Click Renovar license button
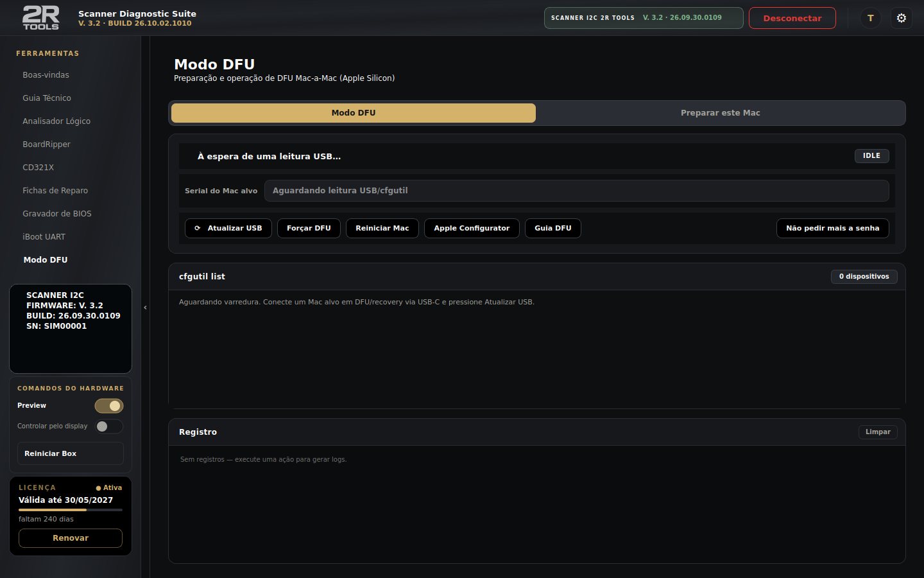 (x=71, y=538)
